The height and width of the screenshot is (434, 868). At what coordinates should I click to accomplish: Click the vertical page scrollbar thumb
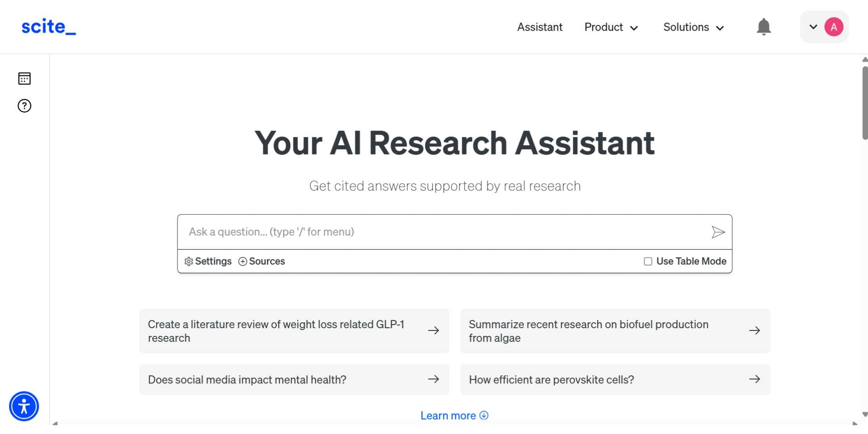(x=865, y=103)
